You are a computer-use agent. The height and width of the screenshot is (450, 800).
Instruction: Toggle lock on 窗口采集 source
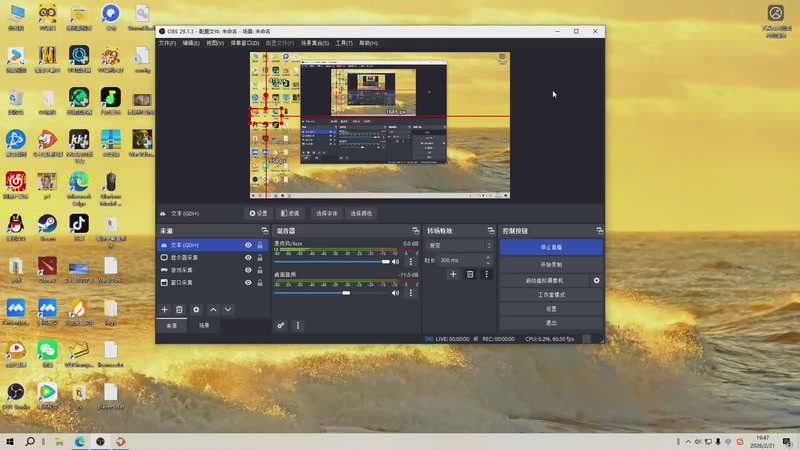click(x=260, y=283)
